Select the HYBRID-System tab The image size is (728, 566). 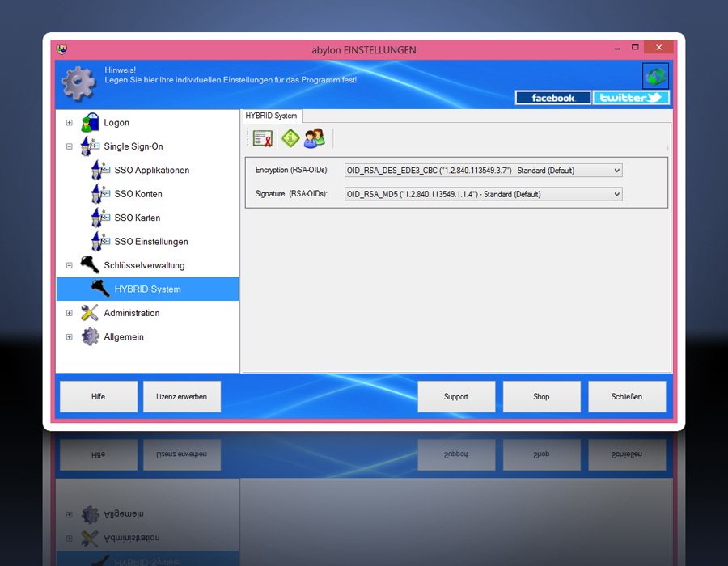pyautogui.click(x=271, y=116)
